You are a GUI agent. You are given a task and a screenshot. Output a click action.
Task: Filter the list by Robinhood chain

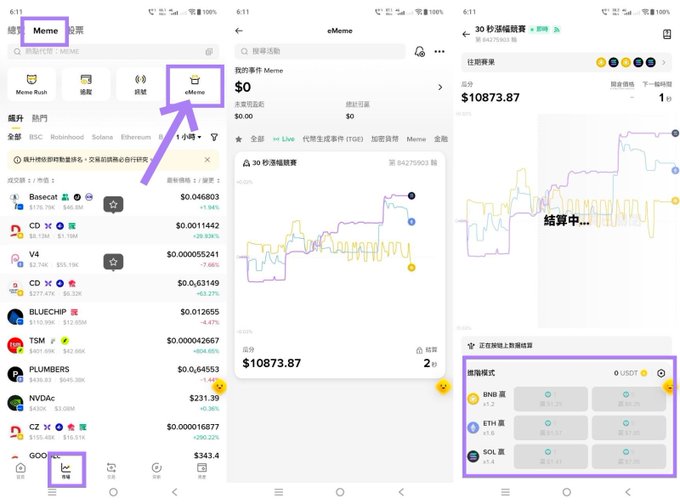[x=67, y=137]
